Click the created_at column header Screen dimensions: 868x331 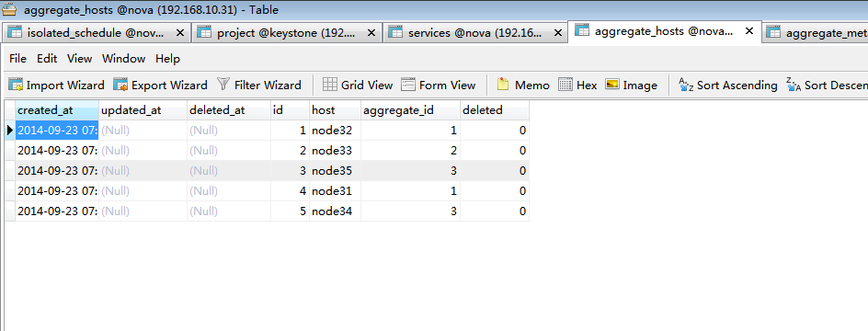(x=57, y=110)
